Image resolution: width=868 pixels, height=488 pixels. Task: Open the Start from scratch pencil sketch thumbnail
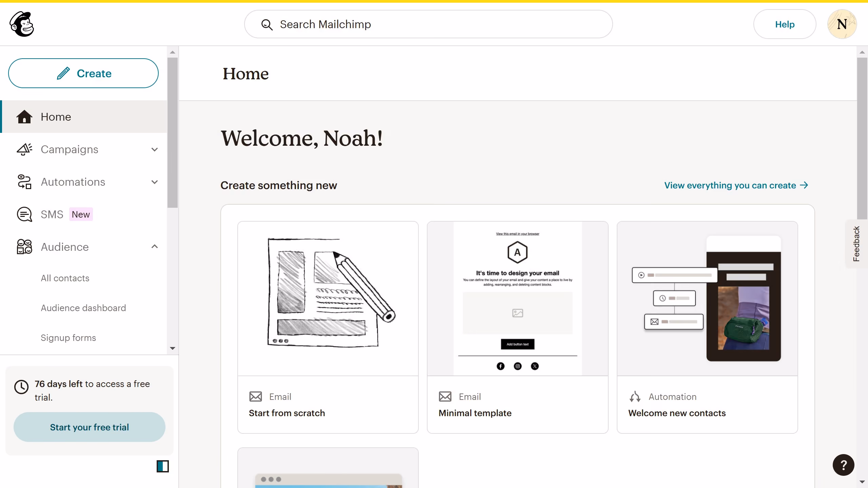[x=328, y=299]
